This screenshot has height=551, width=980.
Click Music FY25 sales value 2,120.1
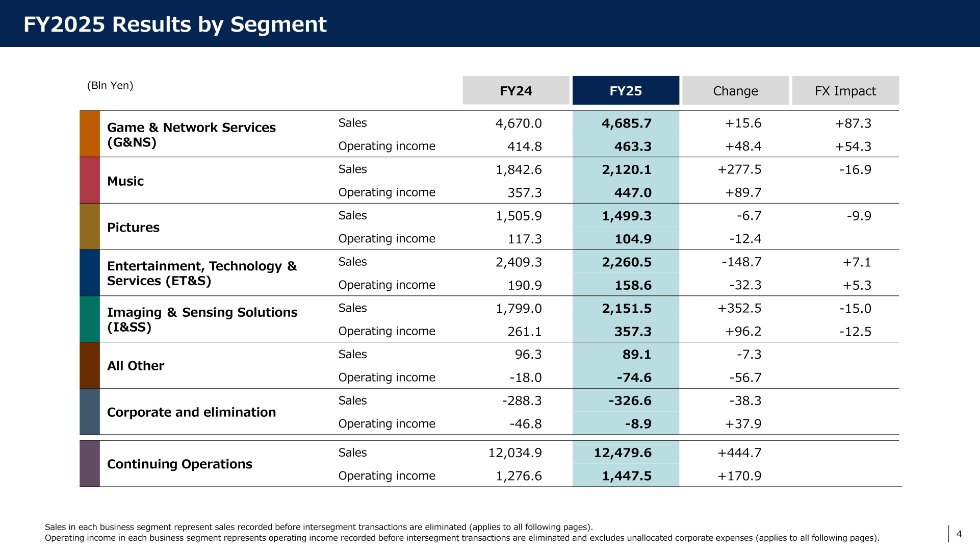(x=627, y=170)
